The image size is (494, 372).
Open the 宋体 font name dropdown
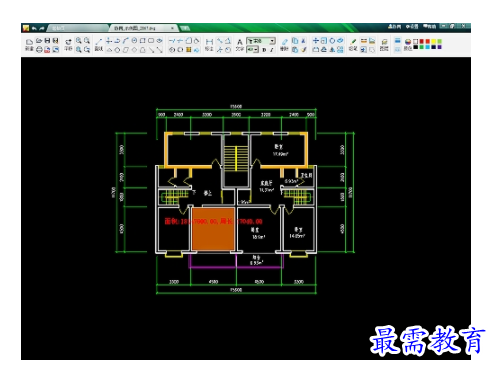coord(261,41)
